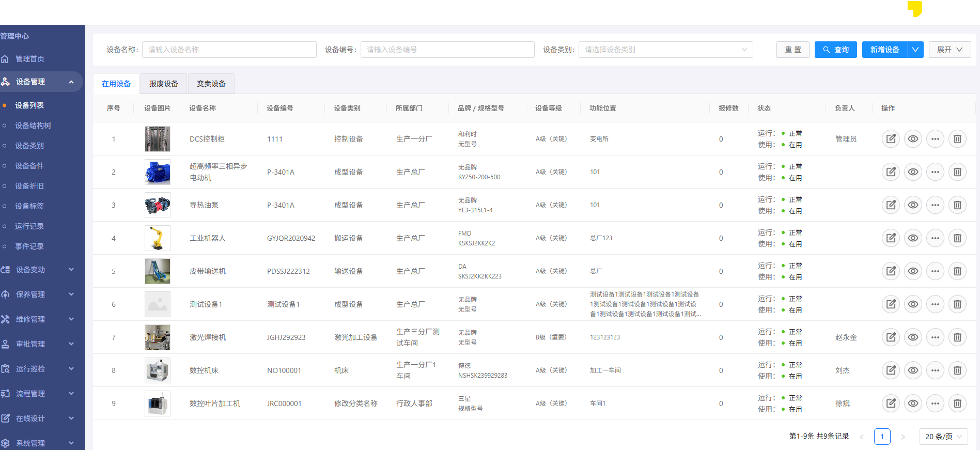Open 设备结构树 in the sidebar

click(x=33, y=126)
